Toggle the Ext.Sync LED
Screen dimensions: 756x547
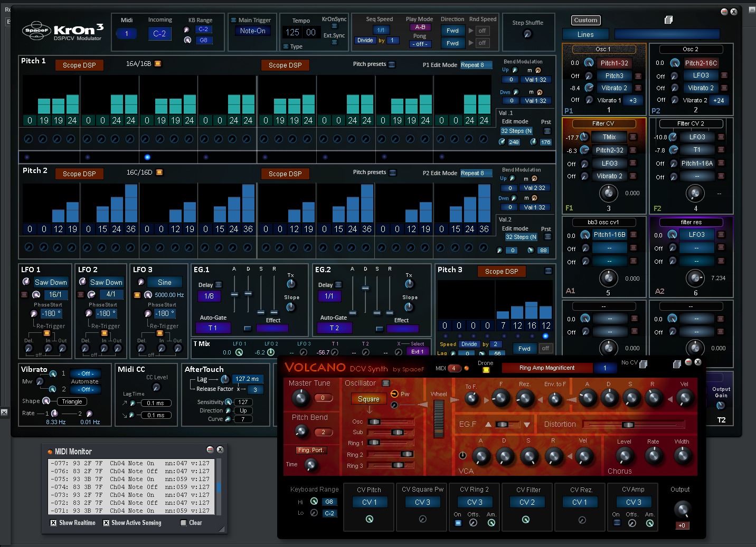point(334,42)
